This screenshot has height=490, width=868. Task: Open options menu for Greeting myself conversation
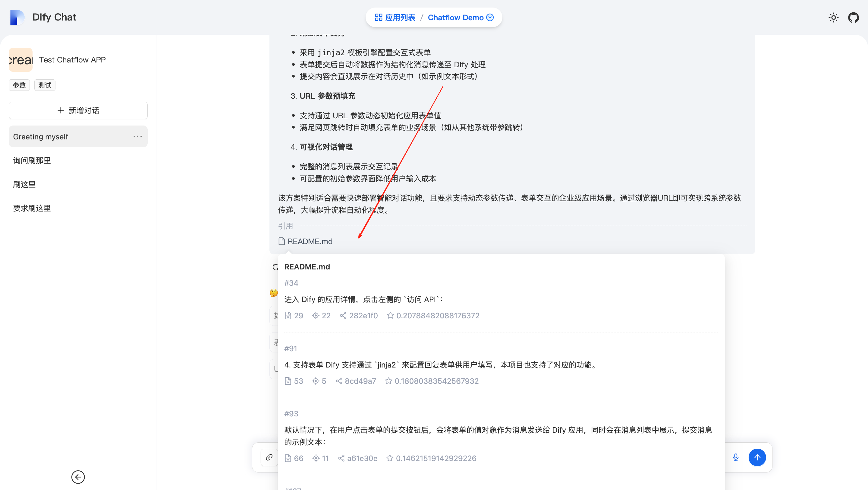click(x=137, y=136)
